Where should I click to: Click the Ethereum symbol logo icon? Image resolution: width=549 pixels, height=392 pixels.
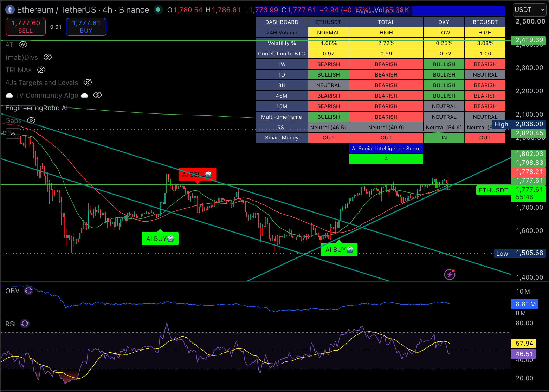(x=9, y=10)
